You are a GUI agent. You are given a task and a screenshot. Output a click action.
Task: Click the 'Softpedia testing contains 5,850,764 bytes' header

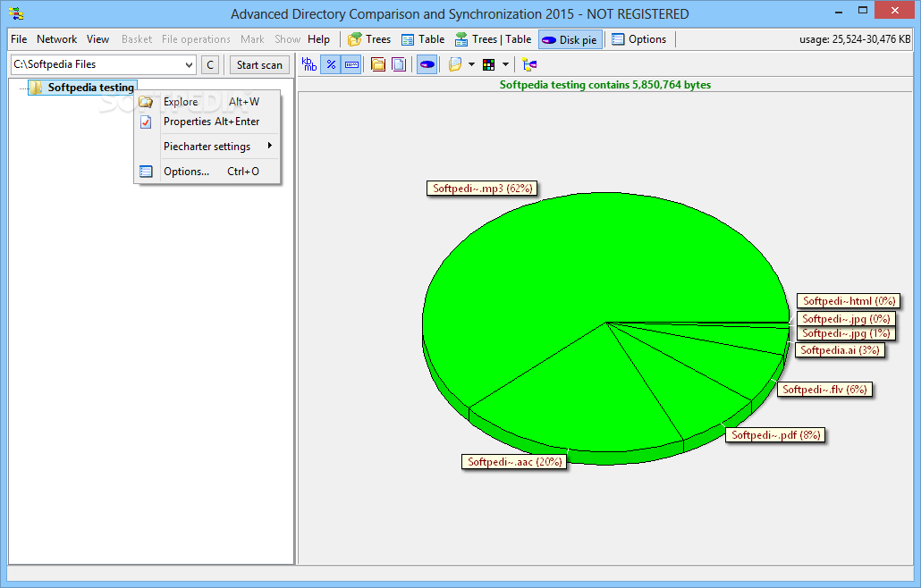[605, 85]
